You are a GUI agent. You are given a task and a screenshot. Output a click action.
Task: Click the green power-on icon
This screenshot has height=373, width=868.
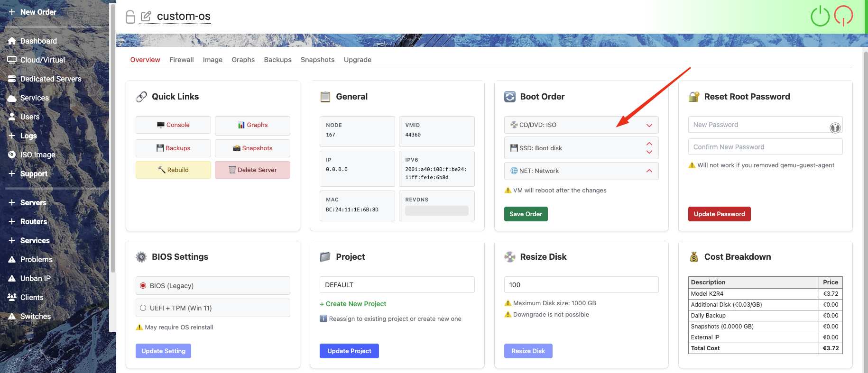coord(820,17)
